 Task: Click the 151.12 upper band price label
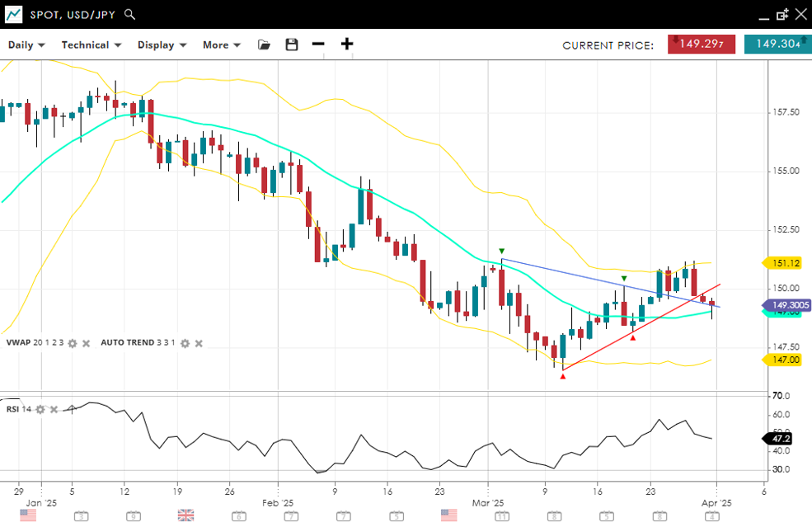786,263
